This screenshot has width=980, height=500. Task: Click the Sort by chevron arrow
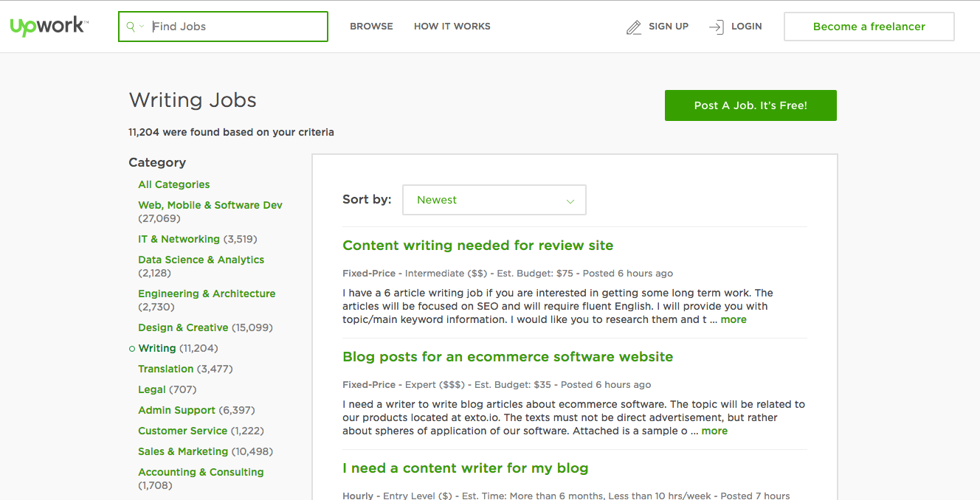point(570,201)
